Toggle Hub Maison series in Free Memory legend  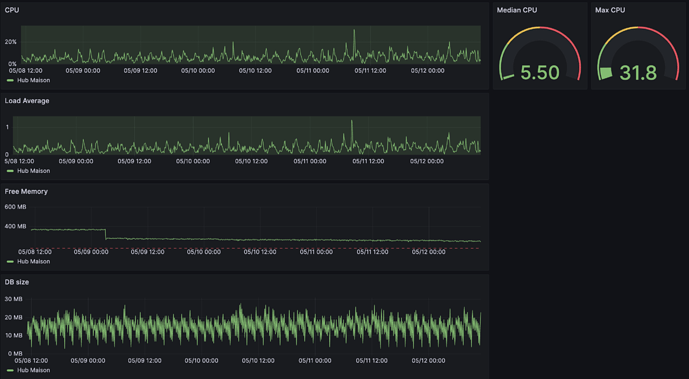33,261
